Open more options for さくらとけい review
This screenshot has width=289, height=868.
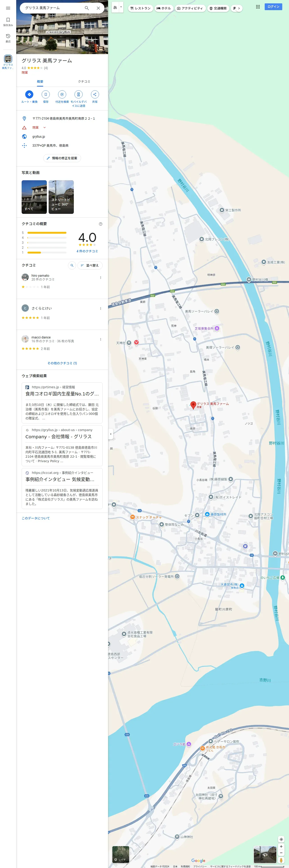pyautogui.click(x=101, y=308)
